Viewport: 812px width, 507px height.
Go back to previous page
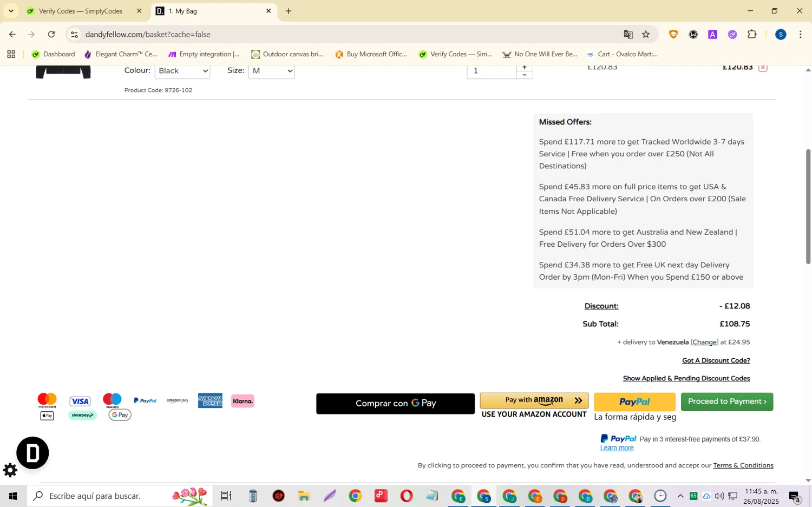12,35
